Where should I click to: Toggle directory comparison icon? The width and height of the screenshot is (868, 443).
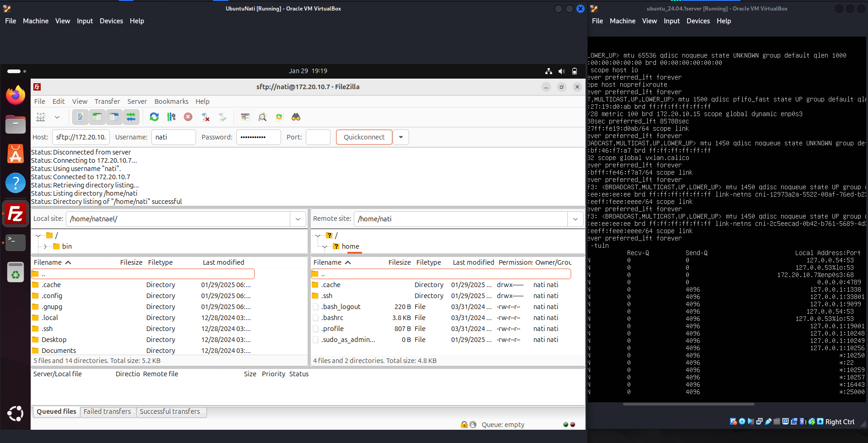262,117
